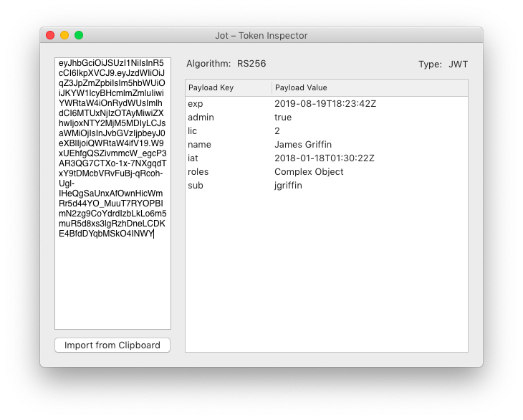
Task: Click the JWT type value
Action: [x=458, y=65]
